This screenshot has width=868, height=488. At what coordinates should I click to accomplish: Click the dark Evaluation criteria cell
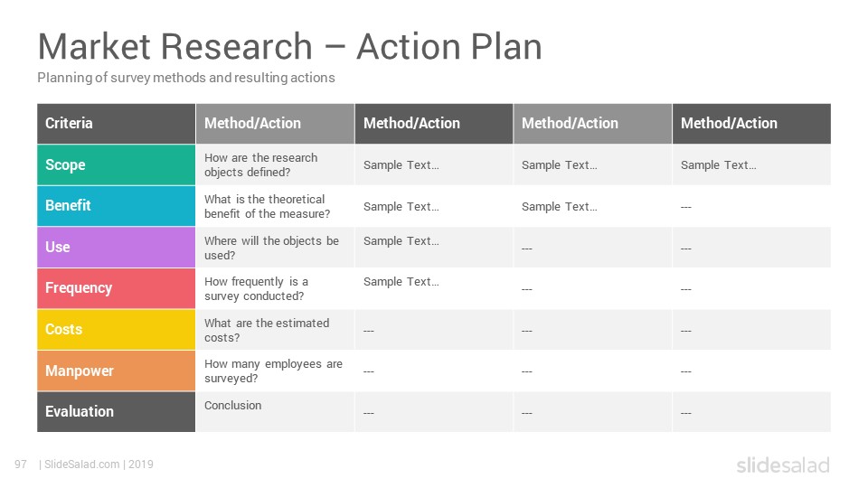click(x=117, y=412)
